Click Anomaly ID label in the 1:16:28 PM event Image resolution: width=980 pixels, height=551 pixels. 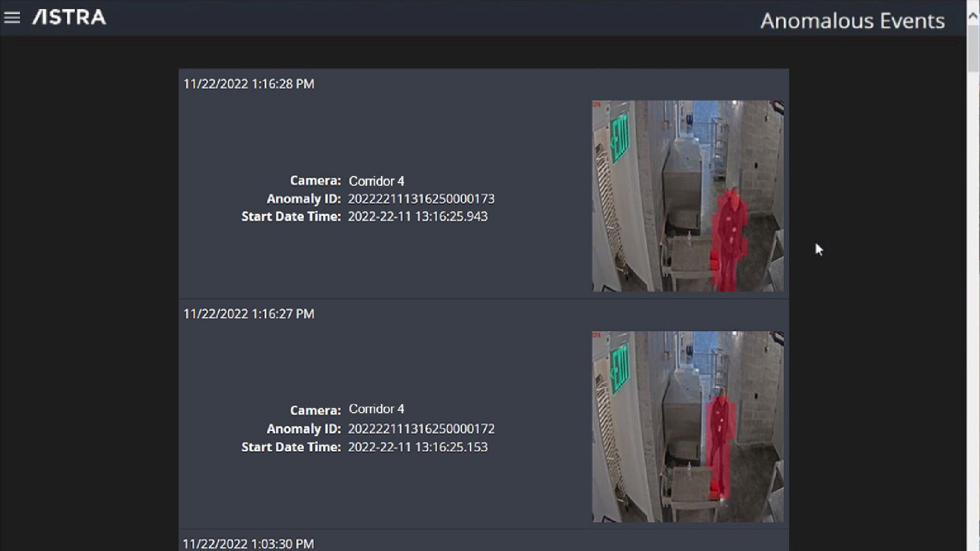pyautogui.click(x=304, y=199)
